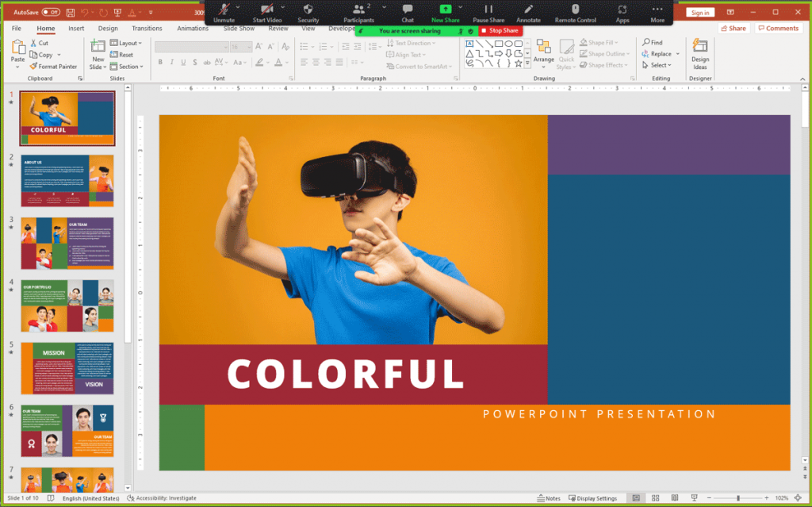Start Reading View from the status bar
812x507 pixels.
(x=676, y=497)
